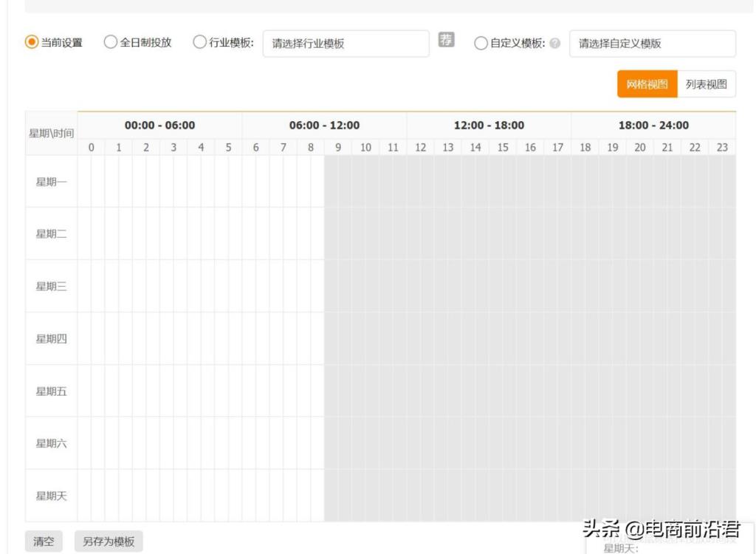Click hour 18 column header

click(x=585, y=147)
